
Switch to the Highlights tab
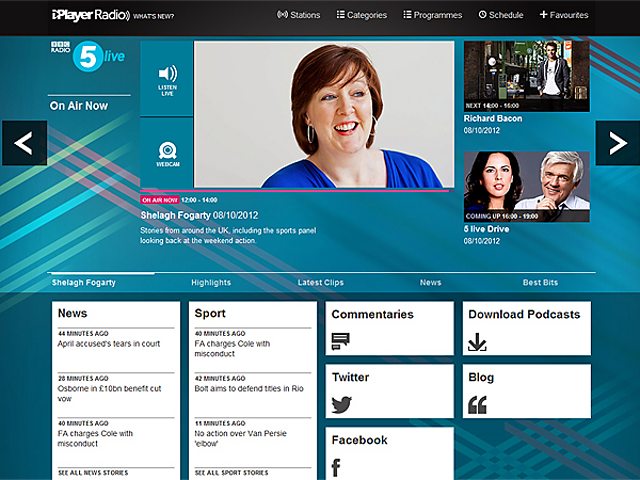click(211, 282)
